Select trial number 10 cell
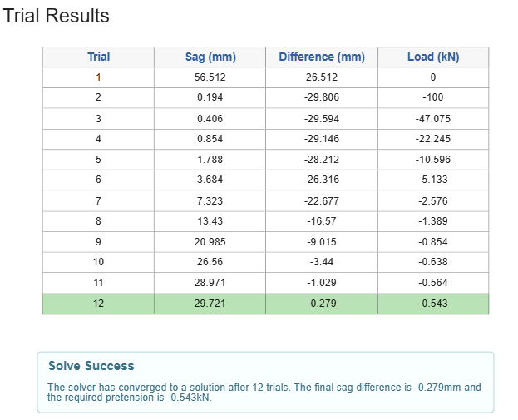The width and height of the screenshot is (518, 420). tap(98, 263)
